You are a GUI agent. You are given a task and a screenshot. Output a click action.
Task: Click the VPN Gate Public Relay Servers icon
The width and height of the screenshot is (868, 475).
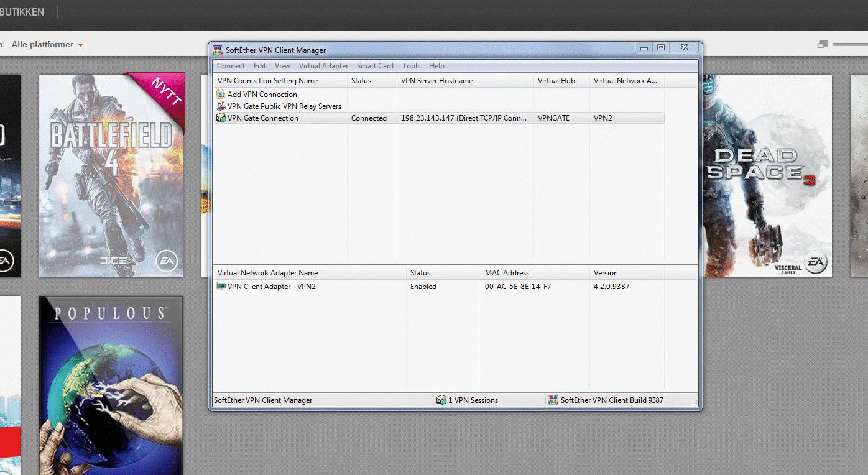click(221, 106)
